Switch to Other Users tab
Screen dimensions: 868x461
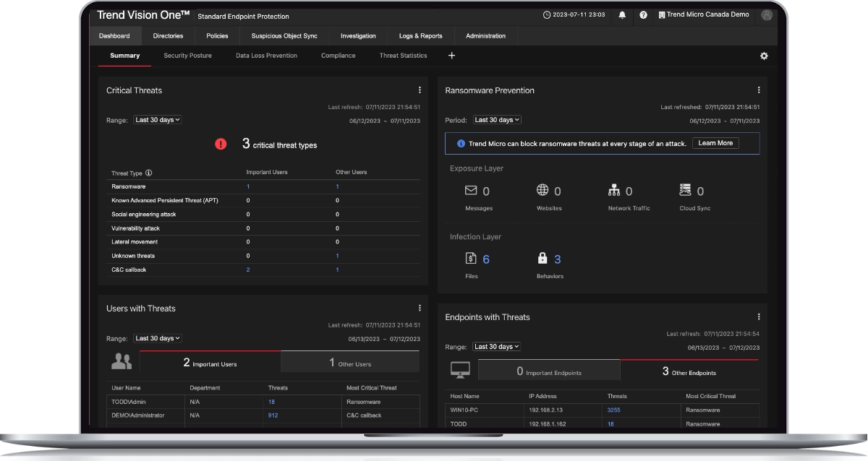(x=350, y=363)
